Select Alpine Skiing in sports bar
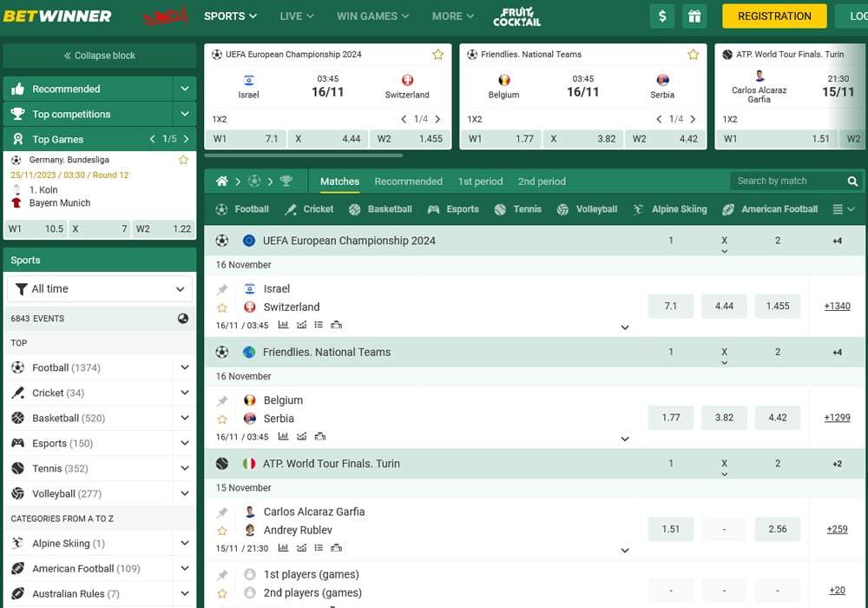 670,209
